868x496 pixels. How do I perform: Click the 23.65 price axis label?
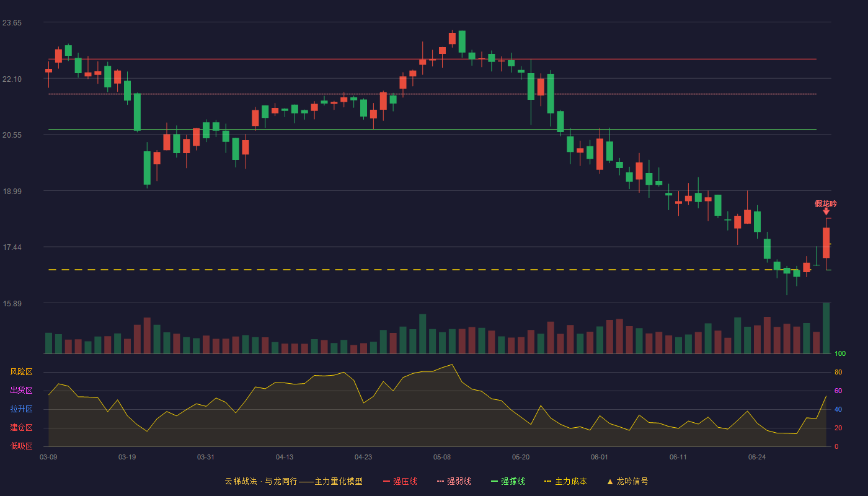tap(12, 23)
